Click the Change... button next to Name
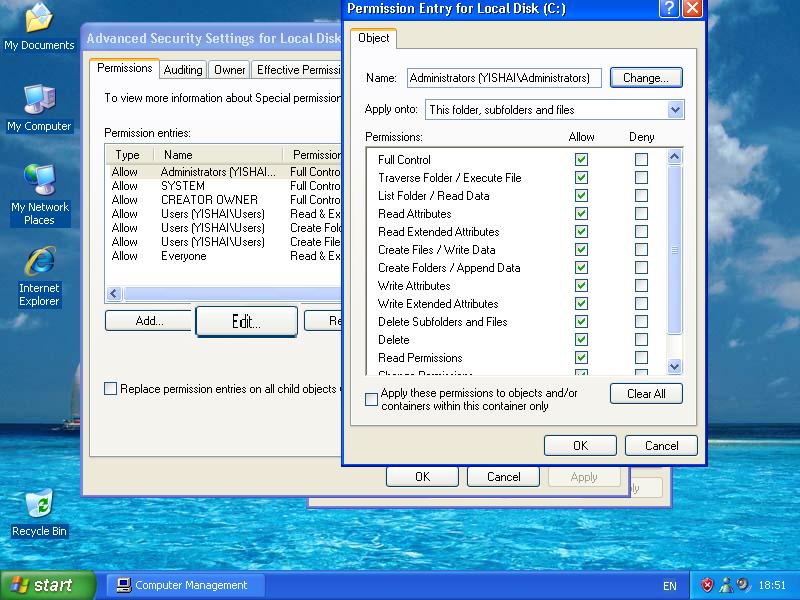Viewport: 800px width, 600px height. coord(645,78)
